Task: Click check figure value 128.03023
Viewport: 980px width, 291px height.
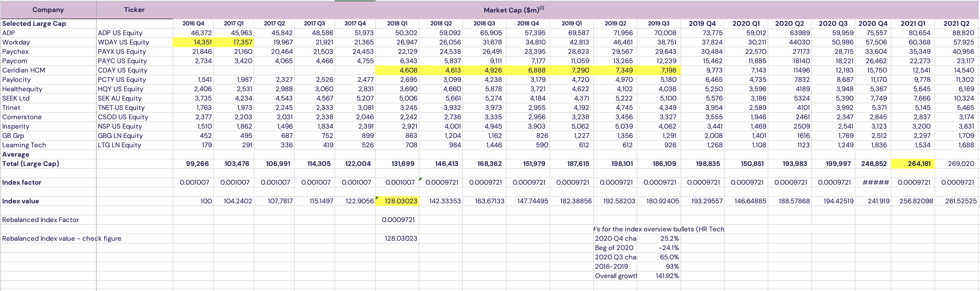Action: coord(397,238)
